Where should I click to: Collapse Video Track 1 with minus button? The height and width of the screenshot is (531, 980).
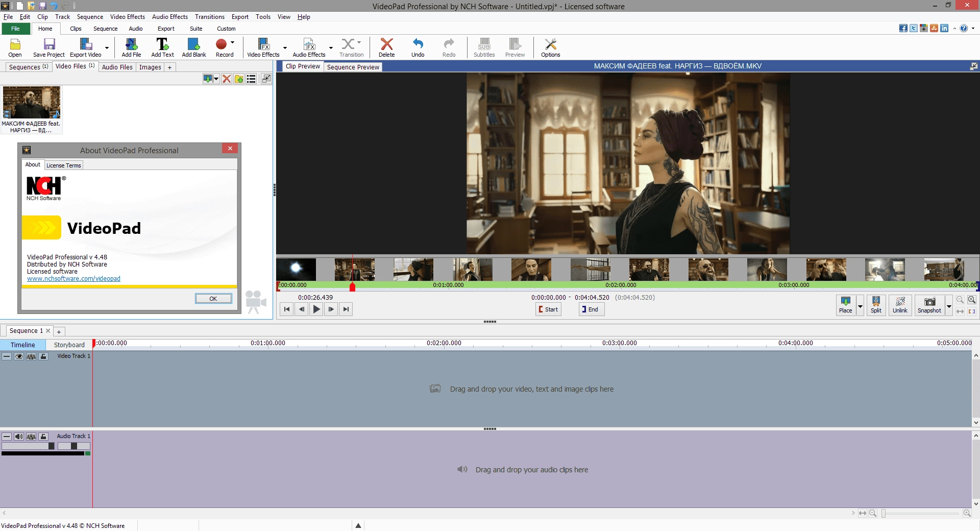(x=7, y=356)
